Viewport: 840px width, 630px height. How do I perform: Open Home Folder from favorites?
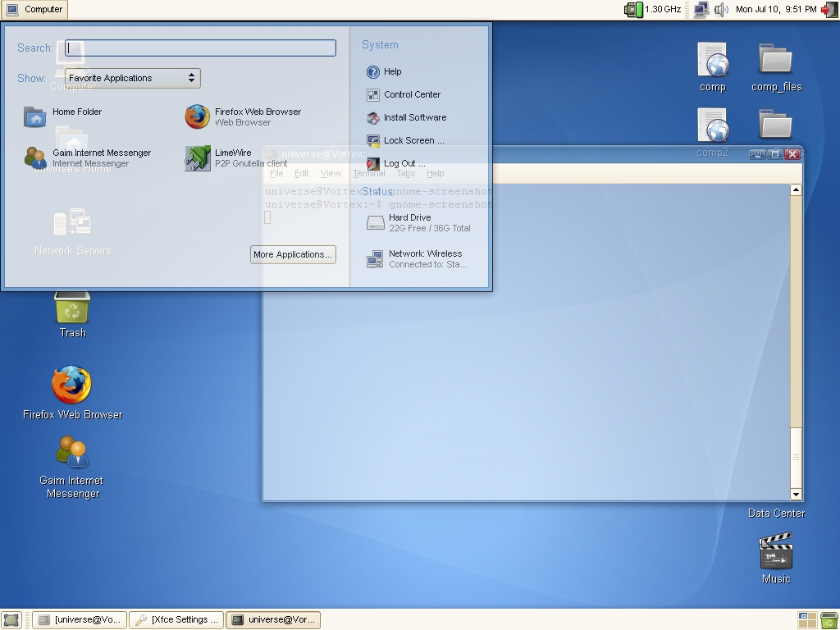click(62, 116)
